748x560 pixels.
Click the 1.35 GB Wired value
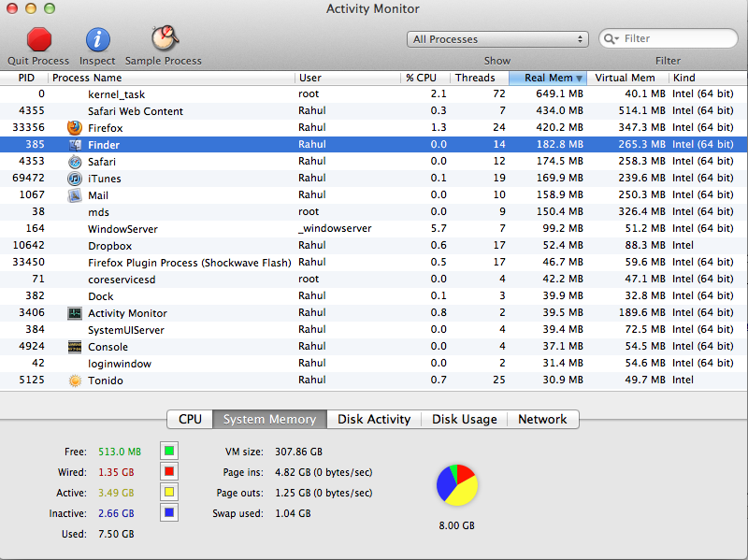click(116, 472)
